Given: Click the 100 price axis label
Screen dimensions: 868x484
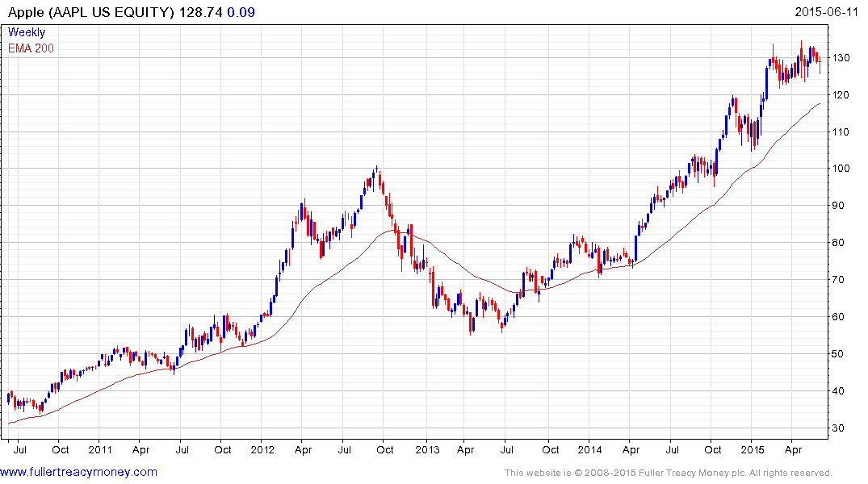Looking at the screenshot, I should pyautogui.click(x=841, y=169).
